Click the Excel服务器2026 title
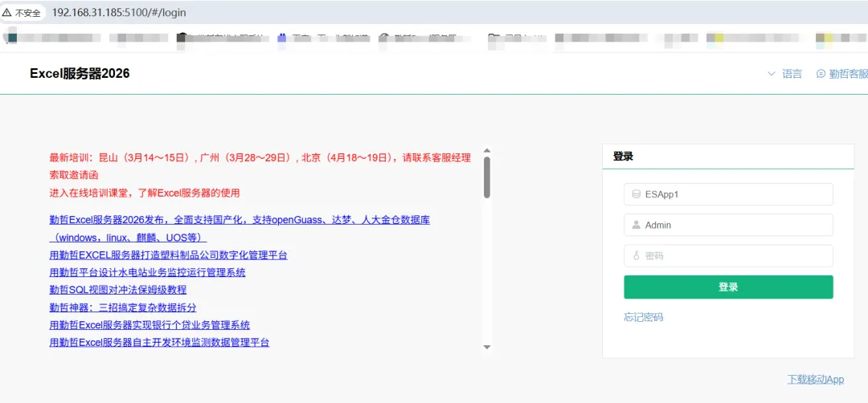The width and height of the screenshot is (868, 403). coord(80,74)
